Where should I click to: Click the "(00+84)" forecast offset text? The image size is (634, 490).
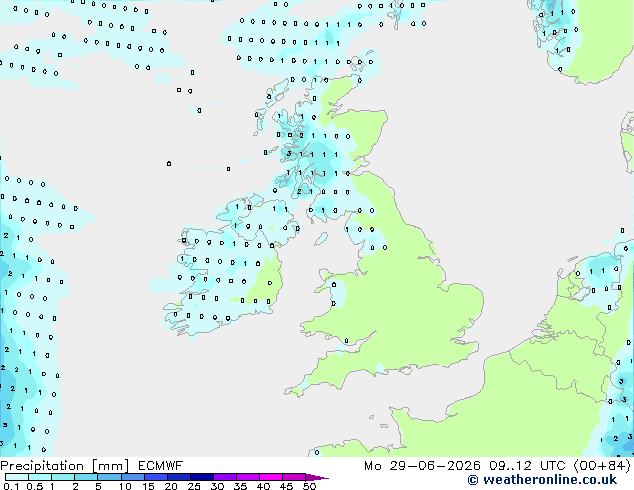pyautogui.click(x=602, y=466)
